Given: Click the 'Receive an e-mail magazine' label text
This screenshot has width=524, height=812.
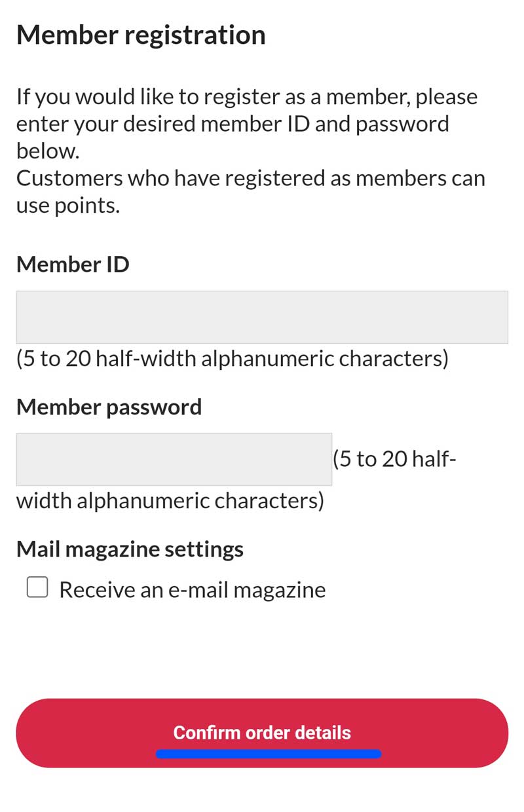Looking at the screenshot, I should pyautogui.click(x=193, y=589).
